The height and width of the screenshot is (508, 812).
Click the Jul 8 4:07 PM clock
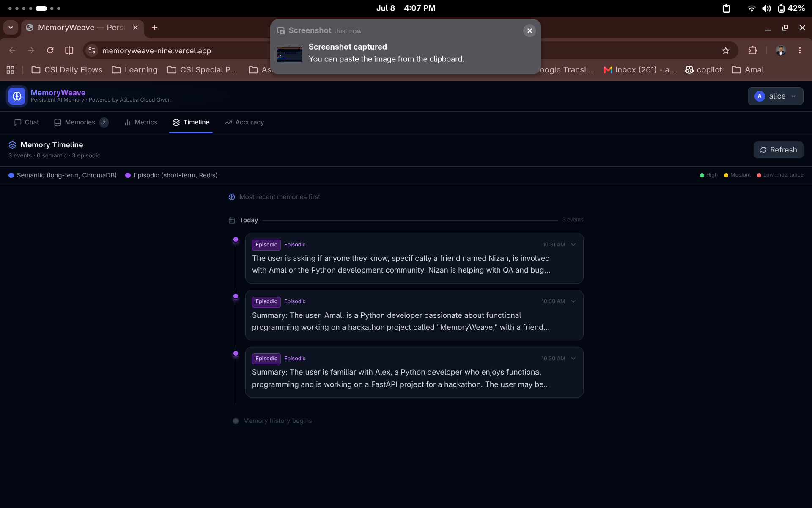click(406, 8)
